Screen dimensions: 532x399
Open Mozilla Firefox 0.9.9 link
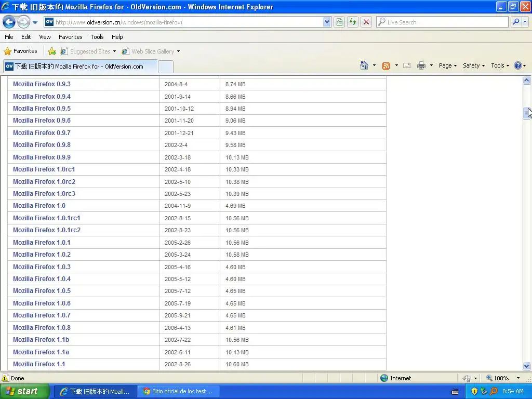tap(42, 157)
